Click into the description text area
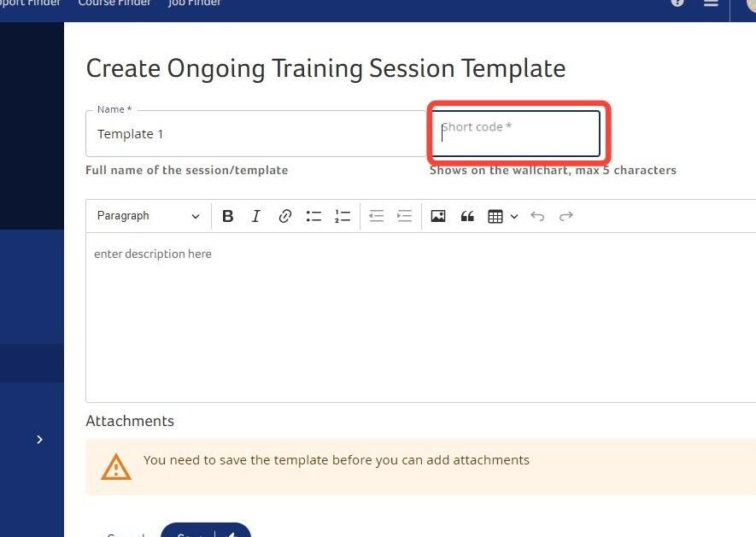Screen dimensions: 756x537 (420, 318)
